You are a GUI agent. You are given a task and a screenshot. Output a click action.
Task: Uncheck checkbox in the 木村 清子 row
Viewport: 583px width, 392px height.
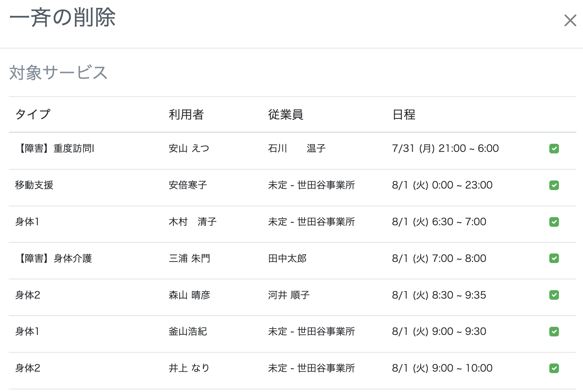point(554,222)
